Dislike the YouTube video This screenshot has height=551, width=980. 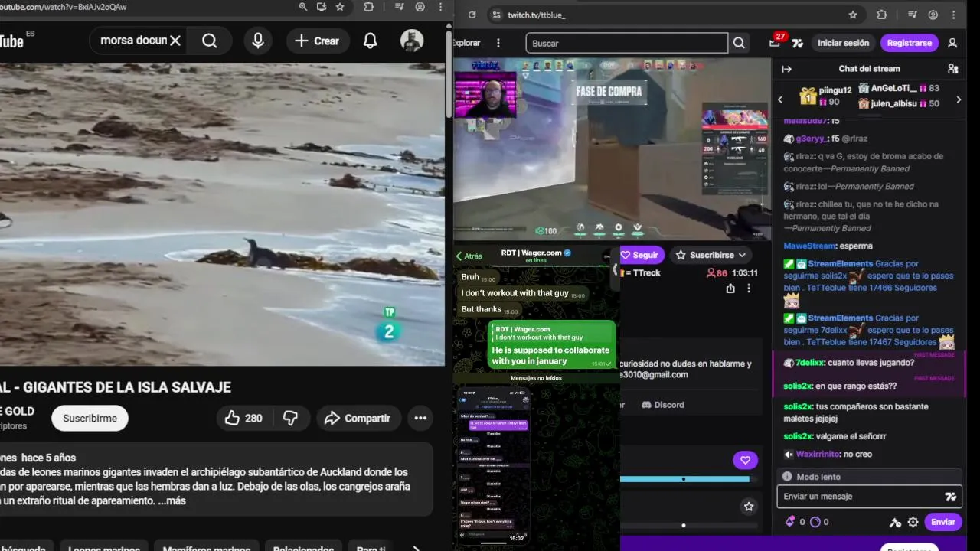(290, 418)
